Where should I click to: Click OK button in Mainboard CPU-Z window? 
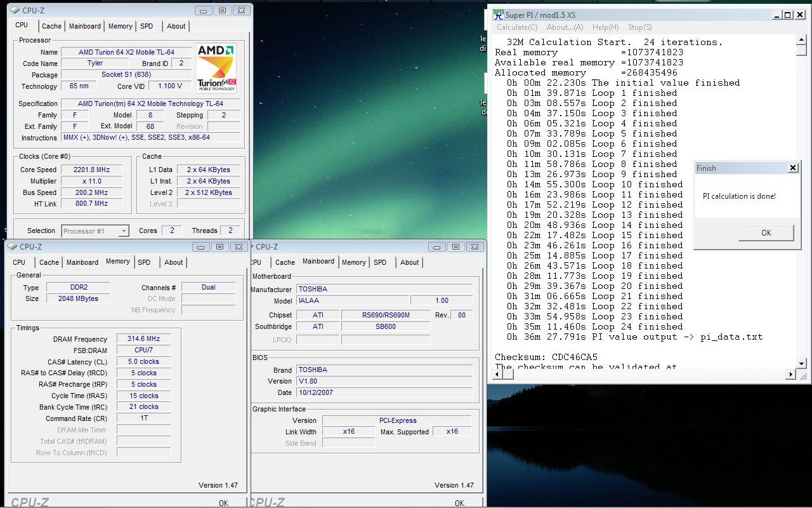459,503
